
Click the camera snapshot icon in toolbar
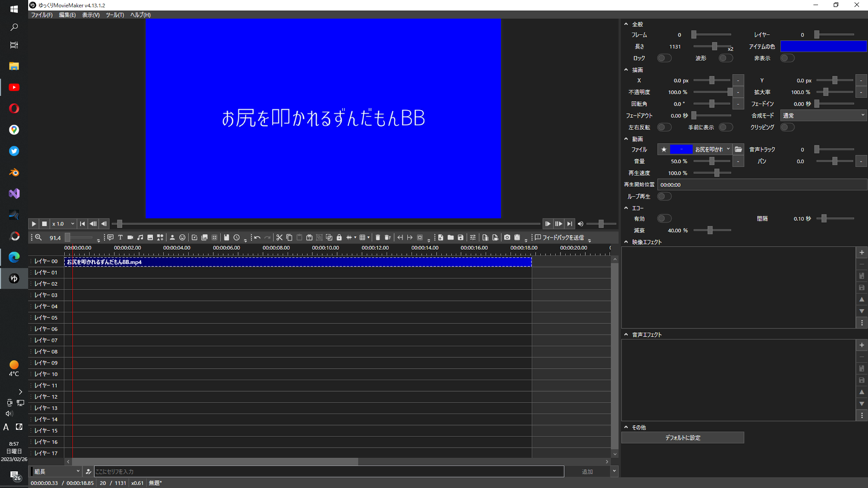click(507, 238)
